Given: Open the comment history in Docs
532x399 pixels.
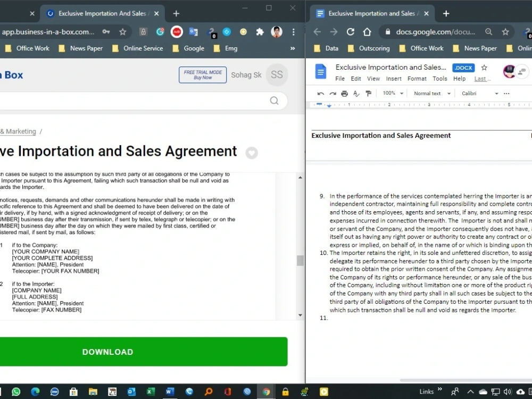Looking at the screenshot, I should 521,71.
